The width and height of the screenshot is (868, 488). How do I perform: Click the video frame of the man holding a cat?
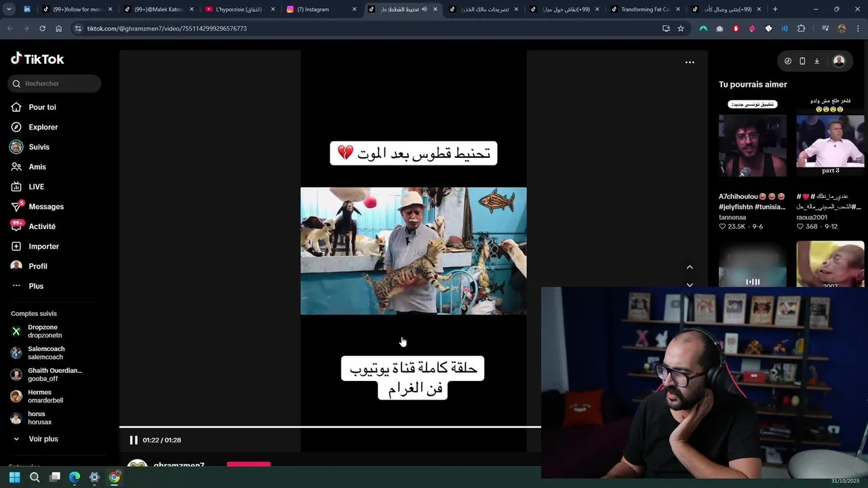[413, 251]
